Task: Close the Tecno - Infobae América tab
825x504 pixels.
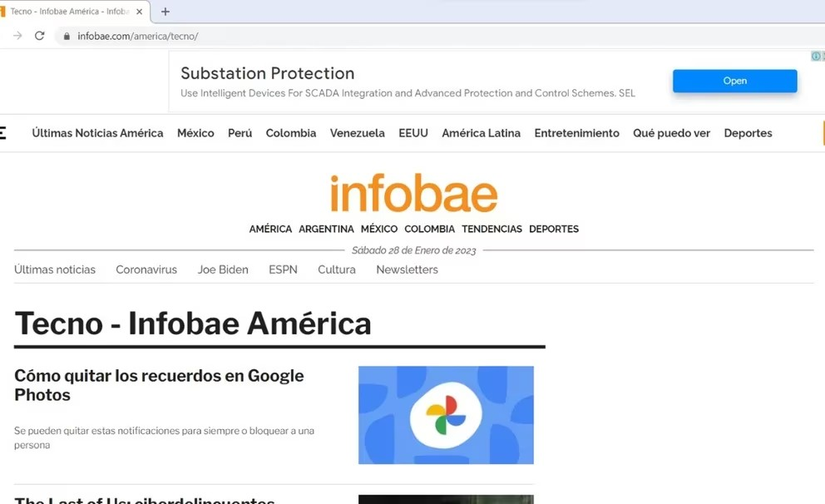Action: pos(140,12)
